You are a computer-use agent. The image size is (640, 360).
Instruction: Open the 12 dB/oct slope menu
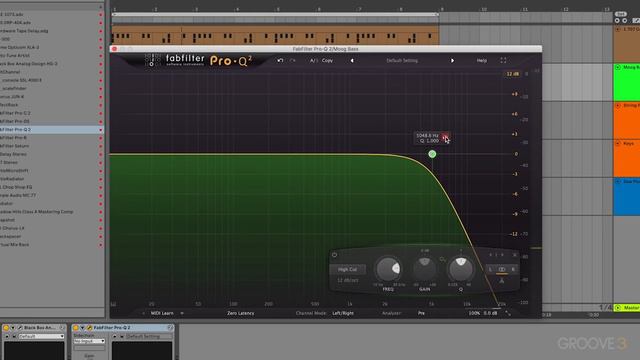coord(347,280)
